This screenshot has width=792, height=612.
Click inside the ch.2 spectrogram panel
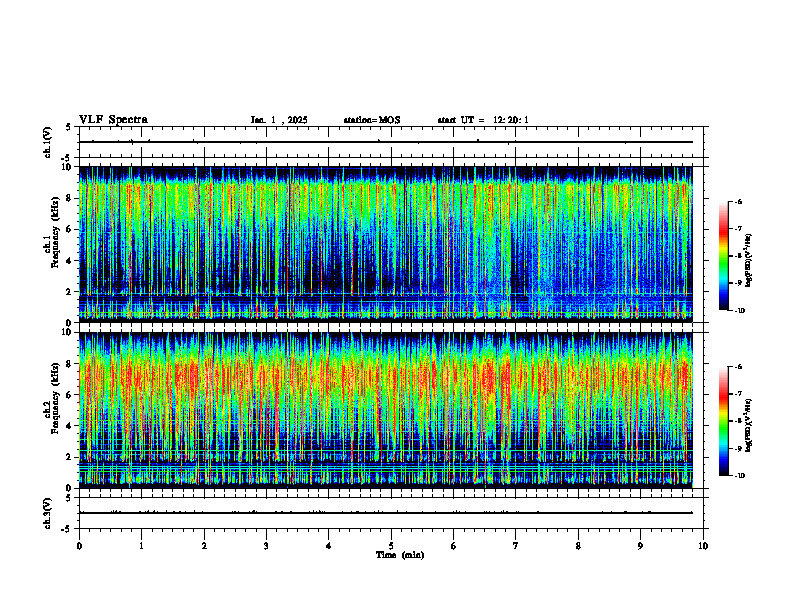(x=385, y=410)
